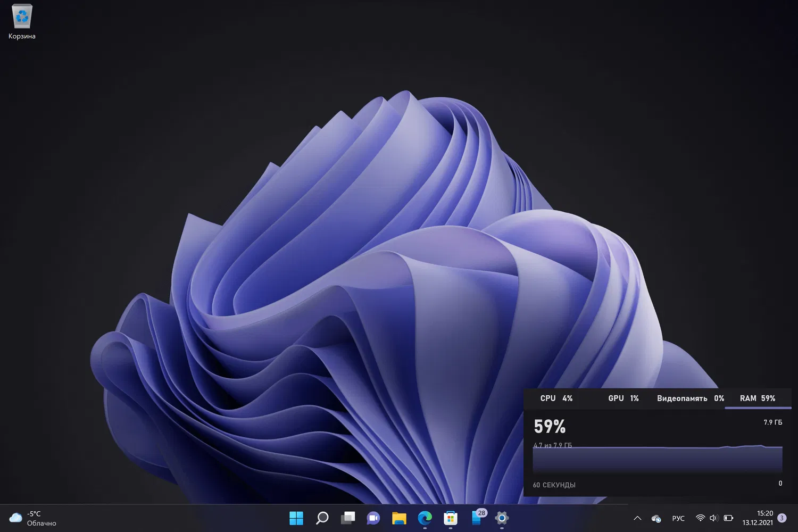The image size is (798, 532).
Task: Open taskbar Search magnifier
Action: pyautogui.click(x=322, y=518)
